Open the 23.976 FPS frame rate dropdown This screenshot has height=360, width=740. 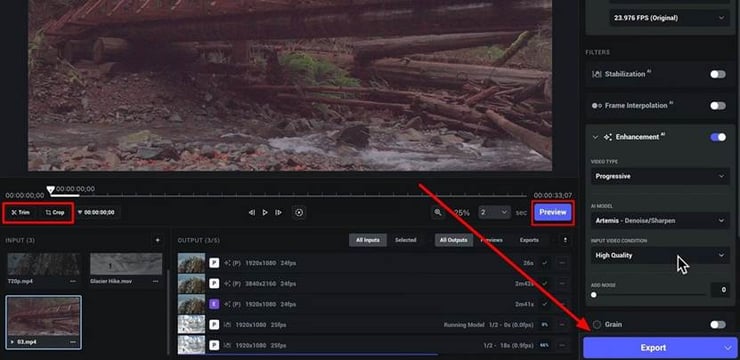tap(669, 18)
